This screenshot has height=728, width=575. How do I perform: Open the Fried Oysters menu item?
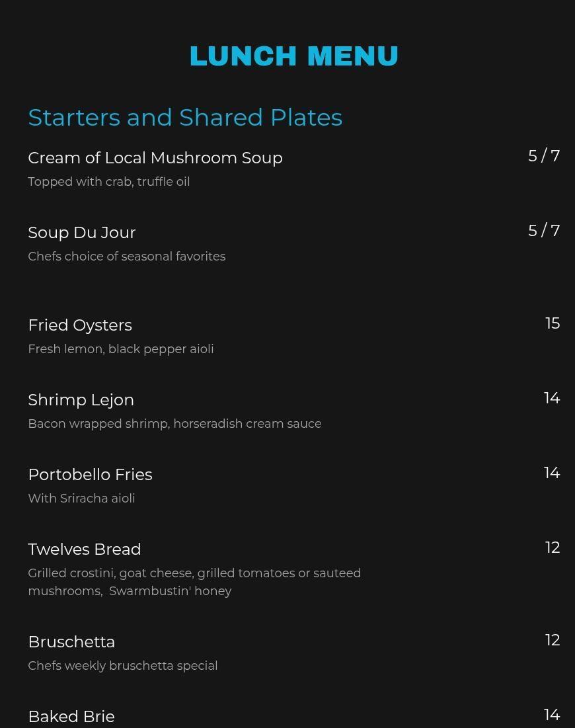(x=80, y=325)
